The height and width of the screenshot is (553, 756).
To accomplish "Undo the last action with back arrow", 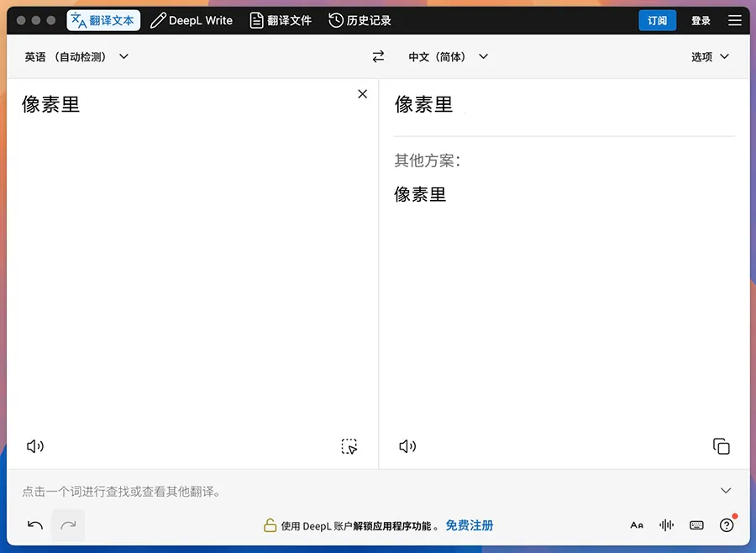I will point(35,525).
